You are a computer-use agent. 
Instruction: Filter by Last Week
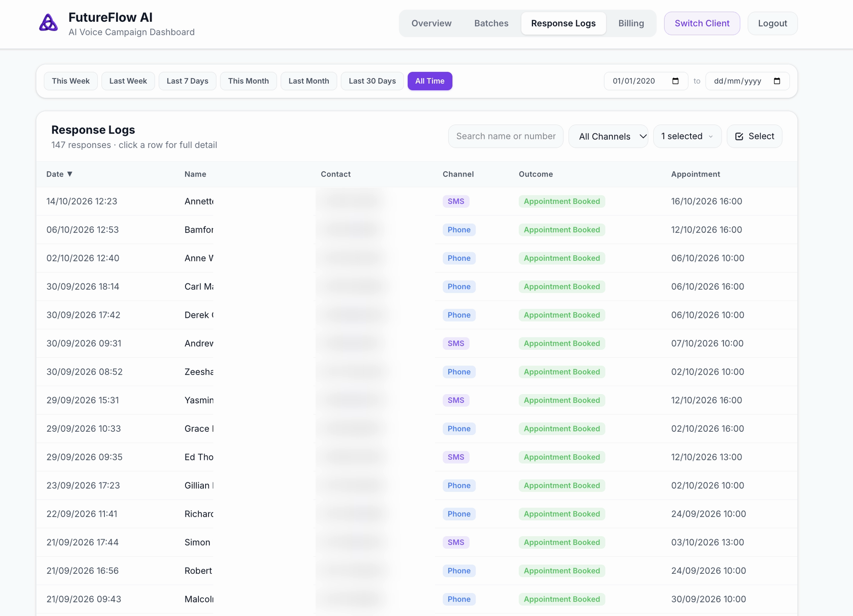pos(128,81)
